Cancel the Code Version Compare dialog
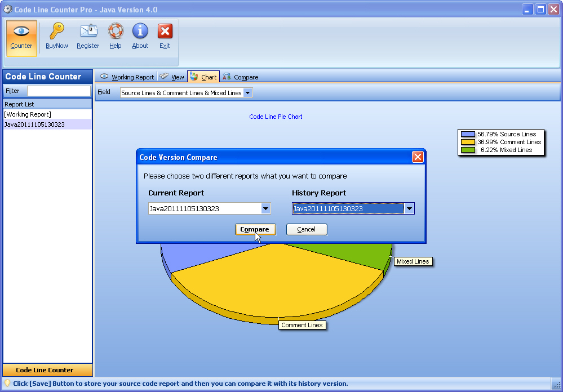 [307, 229]
